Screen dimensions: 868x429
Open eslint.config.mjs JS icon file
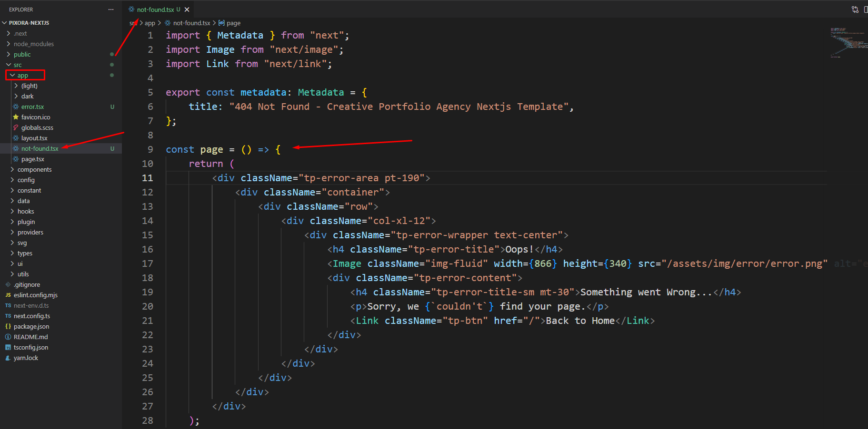(8, 295)
